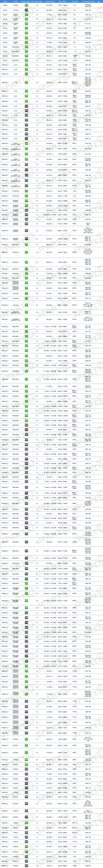Click '169kW / 230KM' power cell in Megane row
The height and width of the screenshot is (868, 103).
click(x=62, y=421)
